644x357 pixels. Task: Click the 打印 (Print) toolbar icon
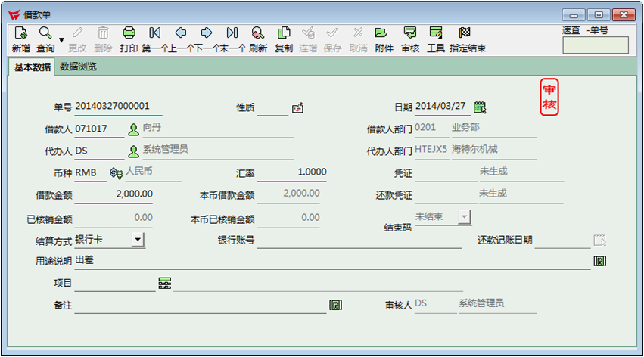[129, 33]
